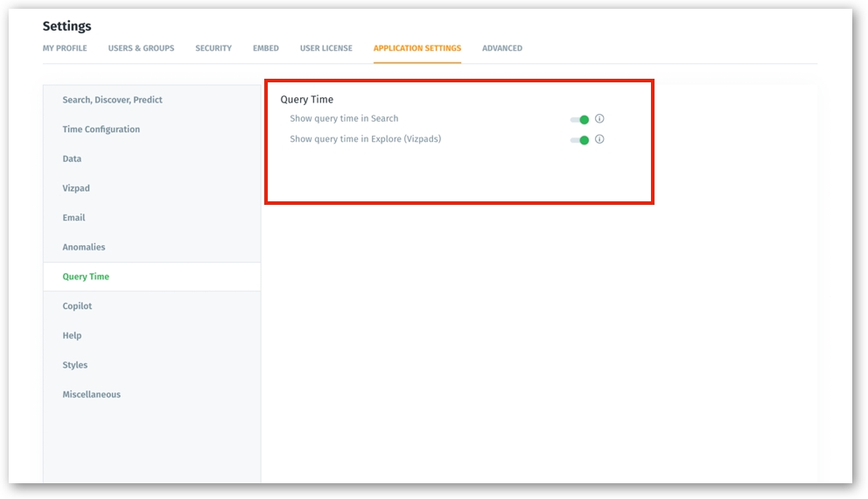
Task: Select the User License tab
Action: (326, 48)
